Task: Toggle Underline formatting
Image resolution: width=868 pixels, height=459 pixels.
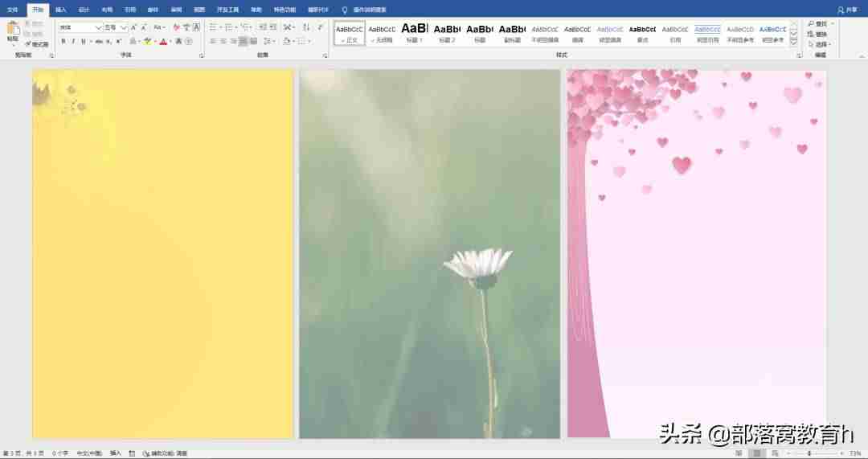Action: [x=84, y=42]
